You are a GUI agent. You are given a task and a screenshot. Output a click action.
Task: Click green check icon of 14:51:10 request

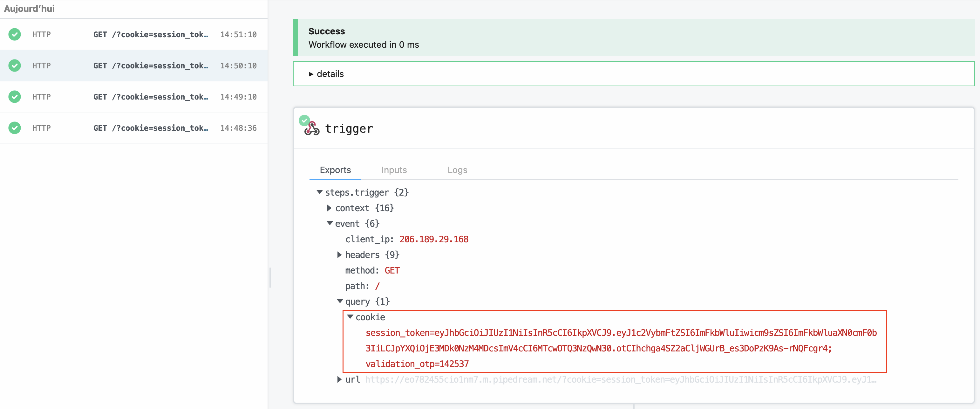click(x=15, y=34)
